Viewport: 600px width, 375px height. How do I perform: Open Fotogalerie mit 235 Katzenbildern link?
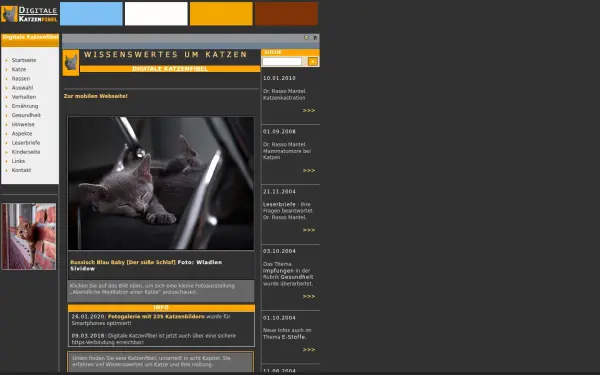(157, 317)
